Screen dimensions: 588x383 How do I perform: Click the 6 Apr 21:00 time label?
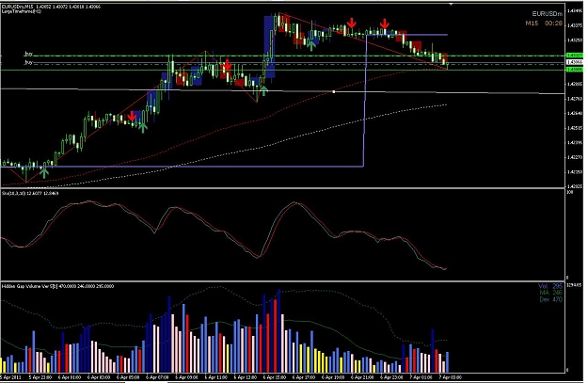(x=362, y=377)
